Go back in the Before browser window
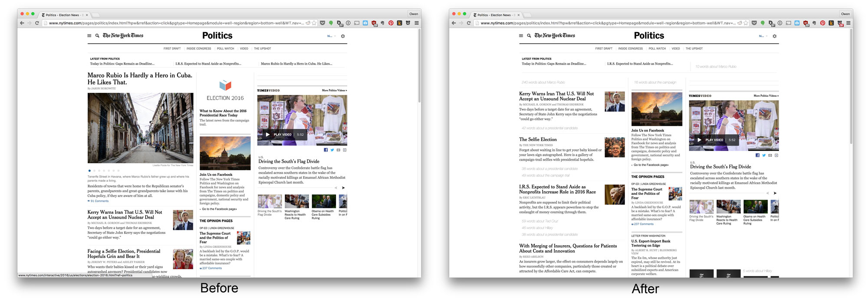The image size is (868, 299). 22,23
